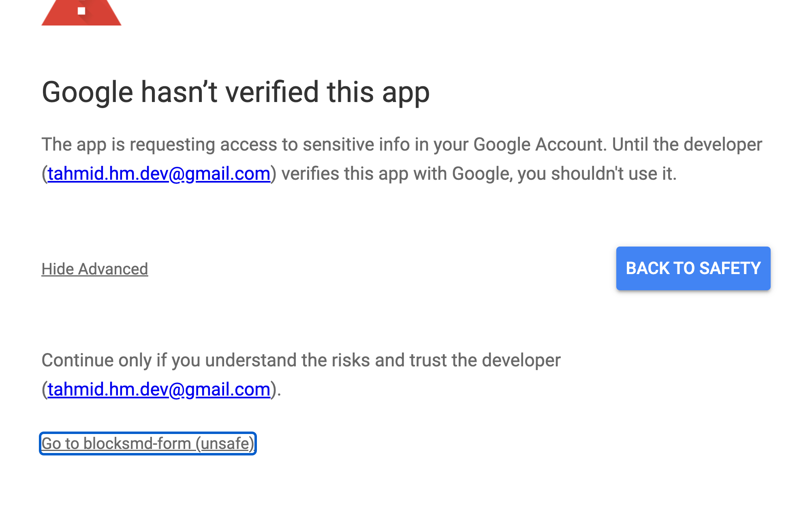This screenshot has height=519, width=812.
Task: Click the word 'Google' in the heading
Action: tap(87, 92)
